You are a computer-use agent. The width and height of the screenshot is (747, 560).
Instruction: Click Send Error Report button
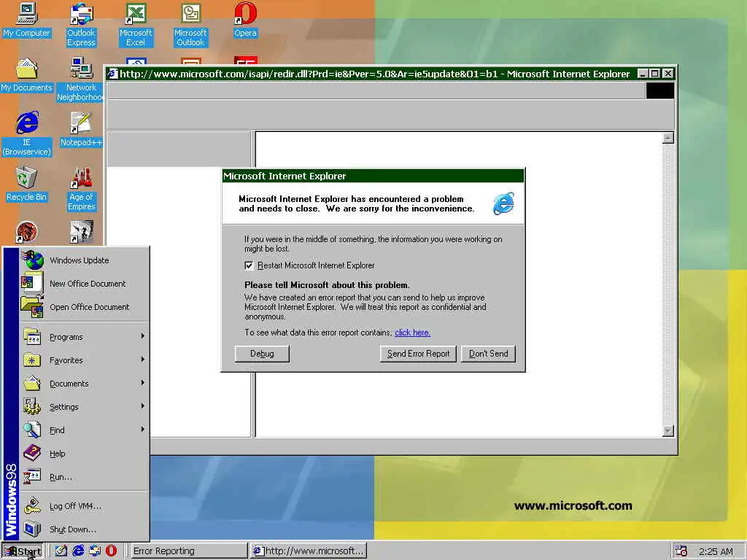(418, 354)
